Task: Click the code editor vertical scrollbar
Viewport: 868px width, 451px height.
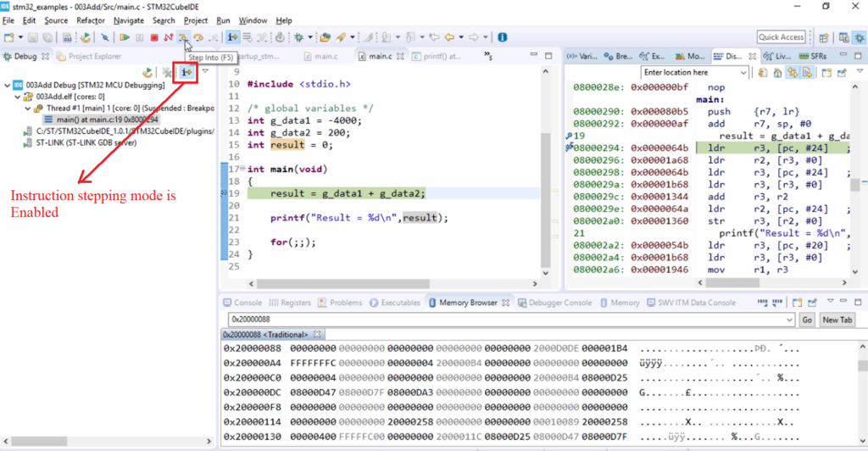Action: point(545,199)
